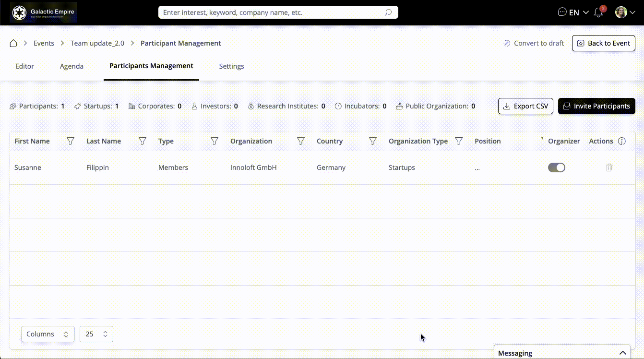The image size is (644, 359).
Task: Switch to the Settings tab
Action: click(x=231, y=66)
